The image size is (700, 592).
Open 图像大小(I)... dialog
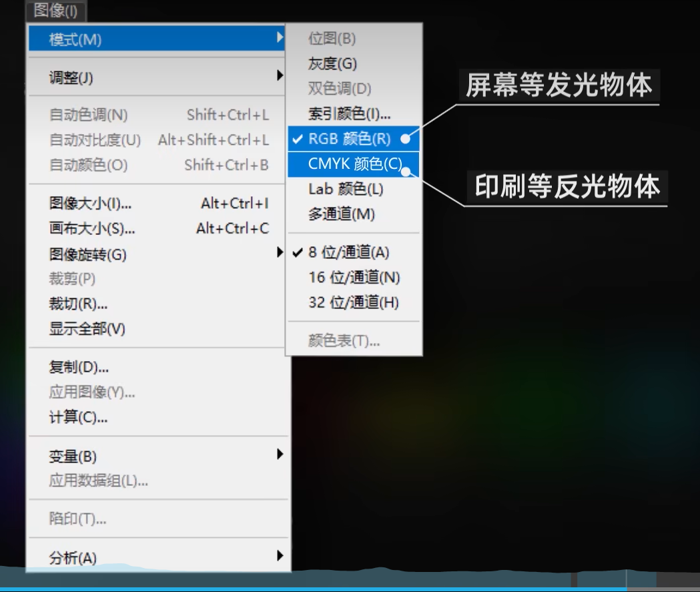pos(91,204)
